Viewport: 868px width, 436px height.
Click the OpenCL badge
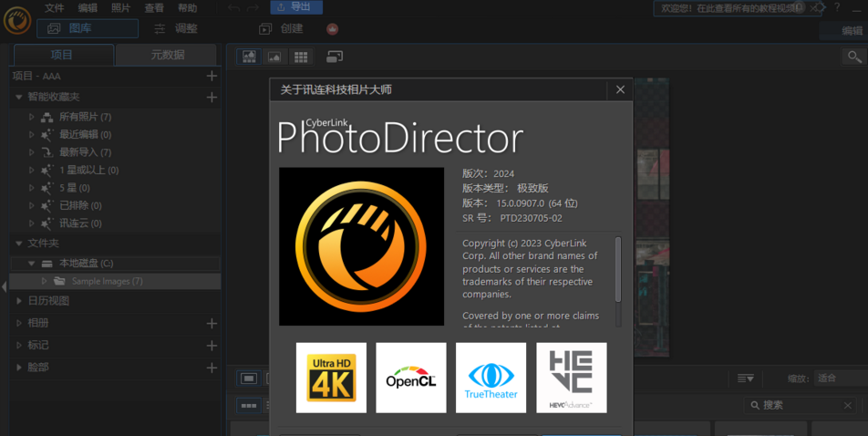click(x=410, y=378)
